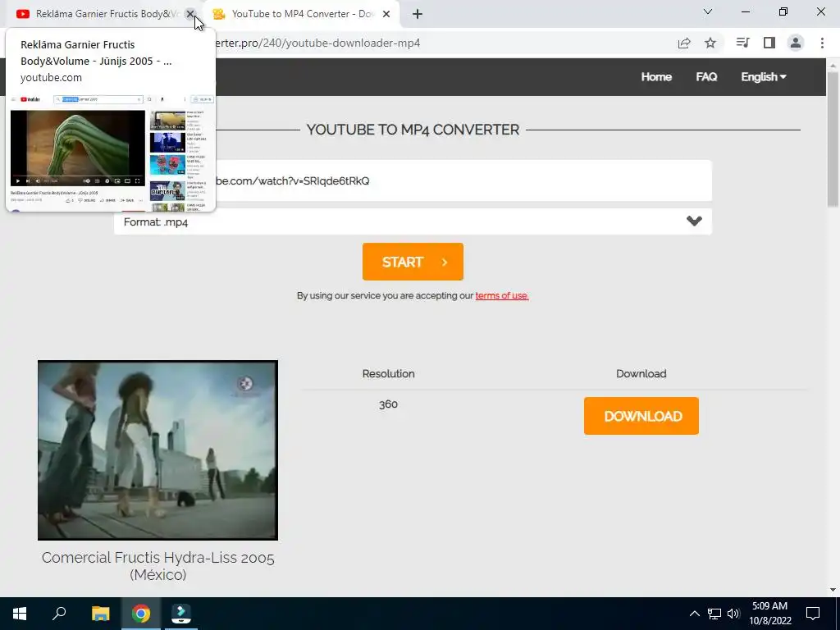Image resolution: width=840 pixels, height=630 pixels.
Task: Show hidden system tray icons
Action: pyautogui.click(x=694, y=614)
